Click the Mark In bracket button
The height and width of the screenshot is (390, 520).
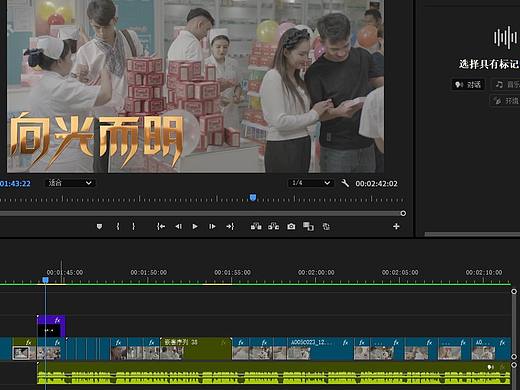(118, 227)
